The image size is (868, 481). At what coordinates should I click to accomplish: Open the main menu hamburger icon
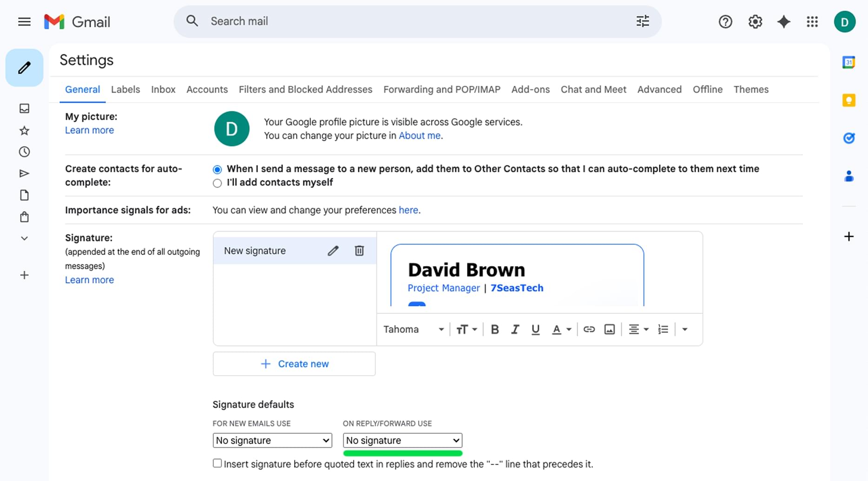click(x=24, y=21)
